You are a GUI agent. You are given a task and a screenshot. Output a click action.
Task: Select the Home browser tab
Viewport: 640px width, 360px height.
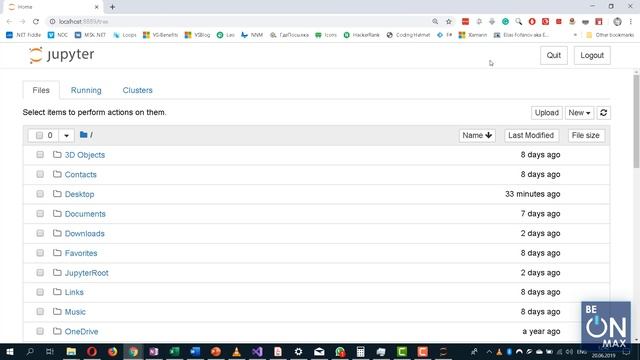coord(53,7)
